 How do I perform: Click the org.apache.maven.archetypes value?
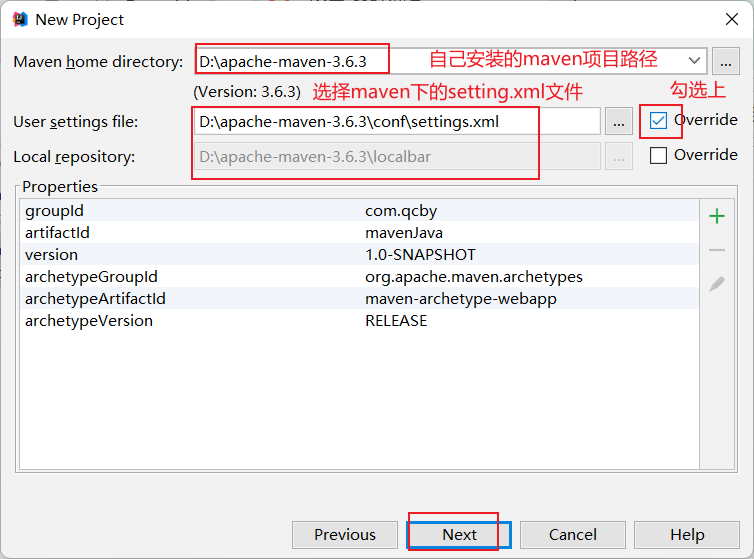click(x=474, y=277)
